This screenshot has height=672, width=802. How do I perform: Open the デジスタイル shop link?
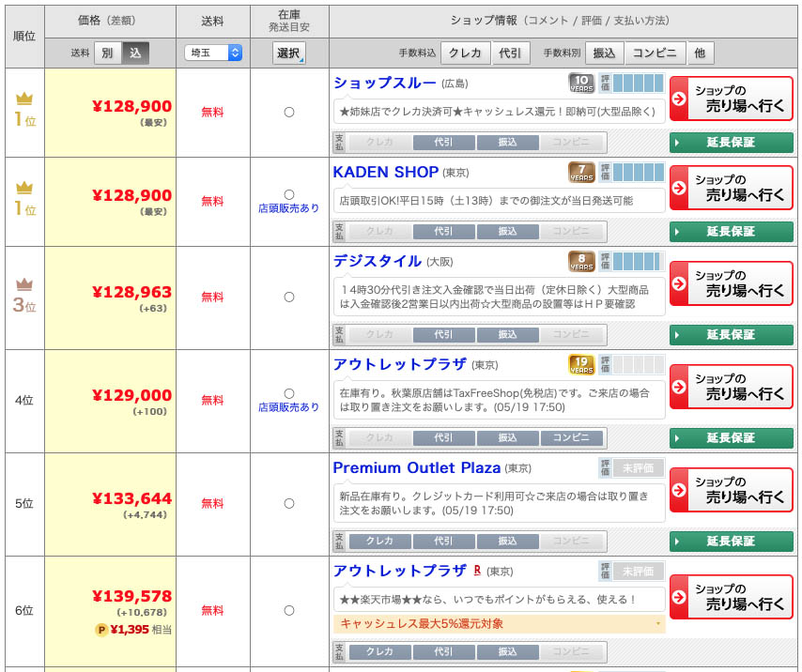[x=378, y=261]
